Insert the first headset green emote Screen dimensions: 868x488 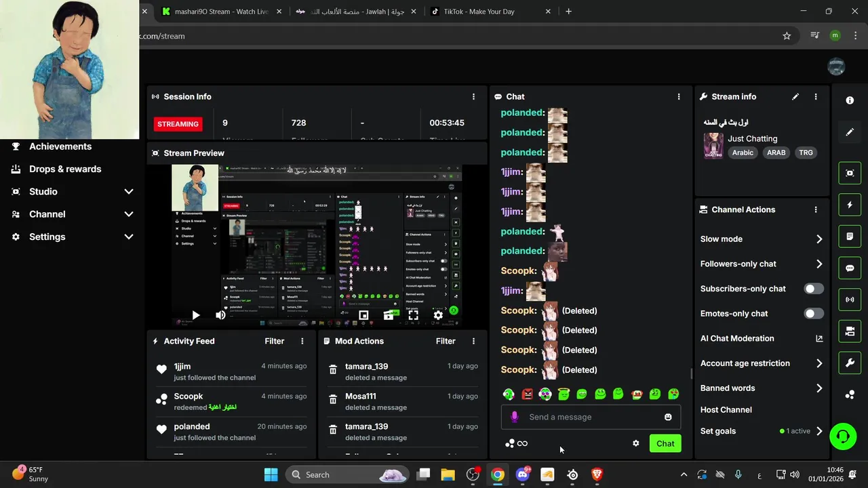click(509, 394)
